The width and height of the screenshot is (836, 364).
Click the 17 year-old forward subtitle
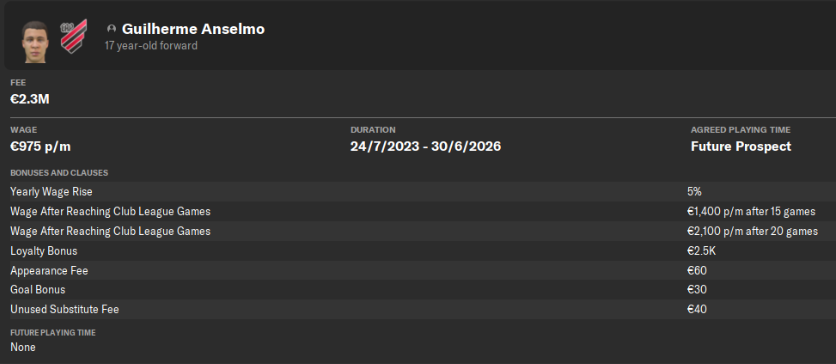[x=151, y=46]
